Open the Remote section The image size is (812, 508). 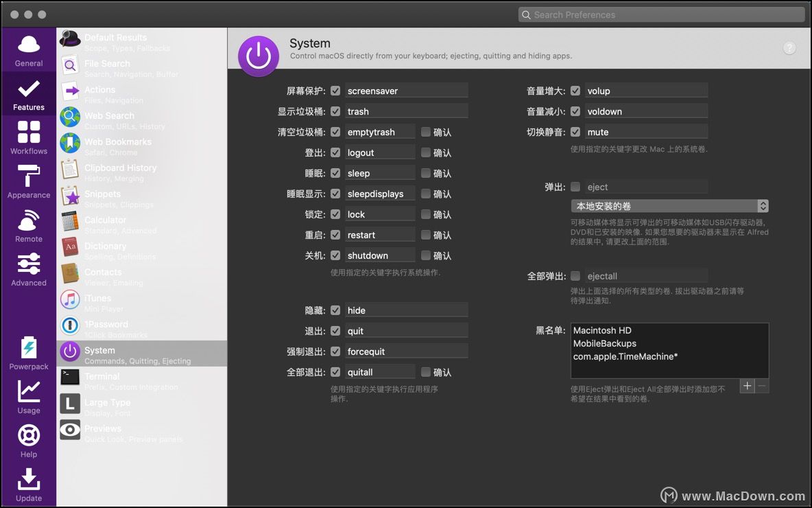(29, 226)
